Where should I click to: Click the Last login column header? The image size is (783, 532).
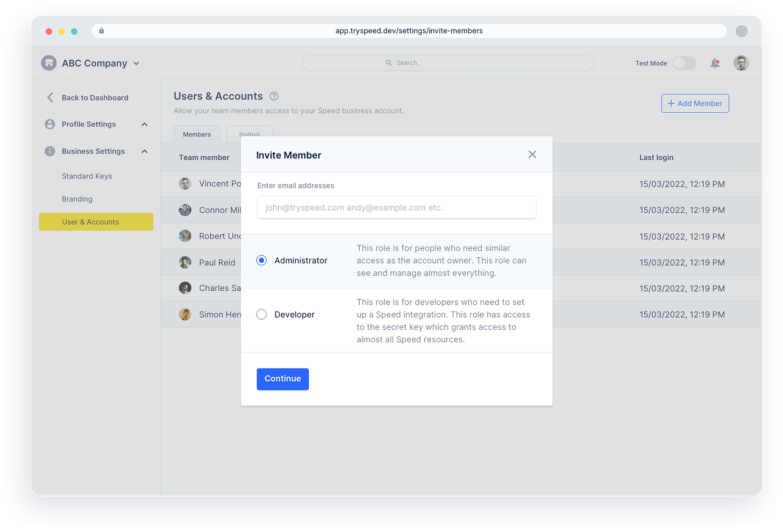tap(656, 157)
